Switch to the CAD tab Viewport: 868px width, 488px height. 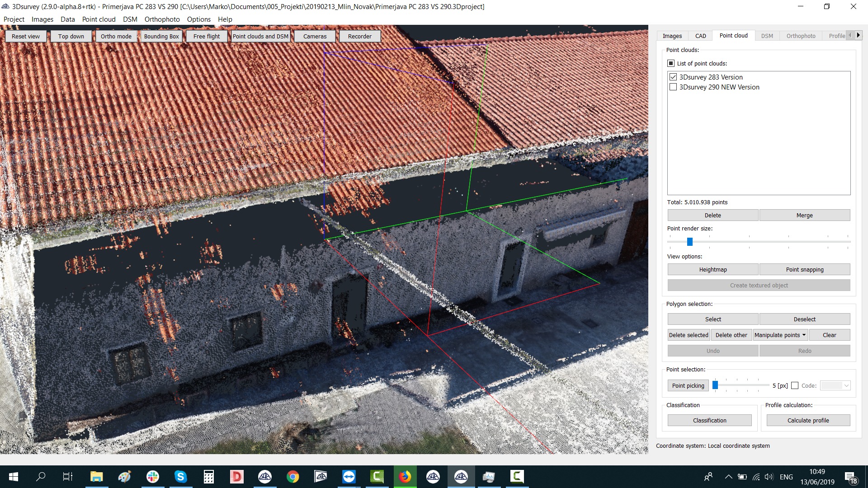coord(700,36)
